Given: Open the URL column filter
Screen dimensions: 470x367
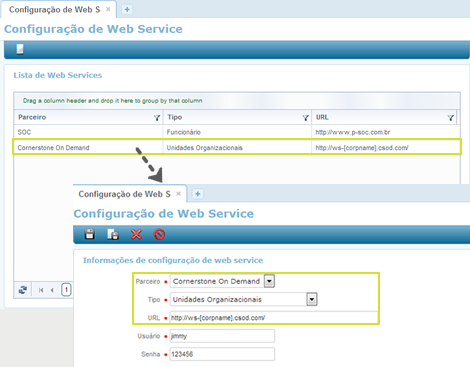Looking at the screenshot, I should click(451, 118).
